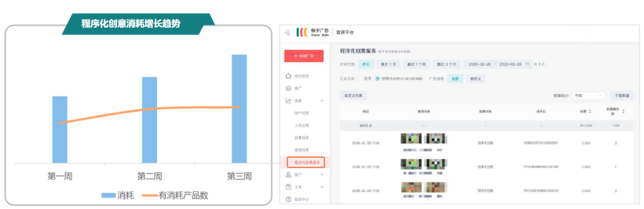This screenshot has width=644, height=209.
Task: Open the layers icon for 推广
Action: [288, 88]
